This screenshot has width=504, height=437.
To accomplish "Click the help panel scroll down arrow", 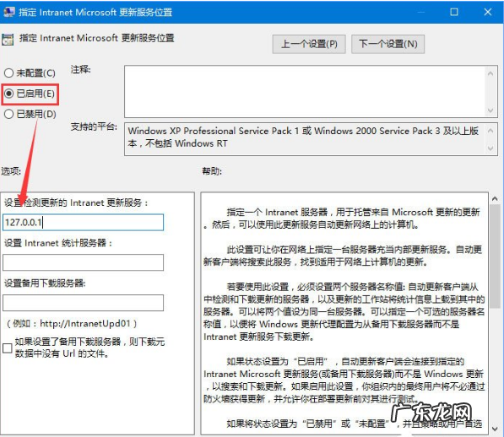I will (x=495, y=429).
